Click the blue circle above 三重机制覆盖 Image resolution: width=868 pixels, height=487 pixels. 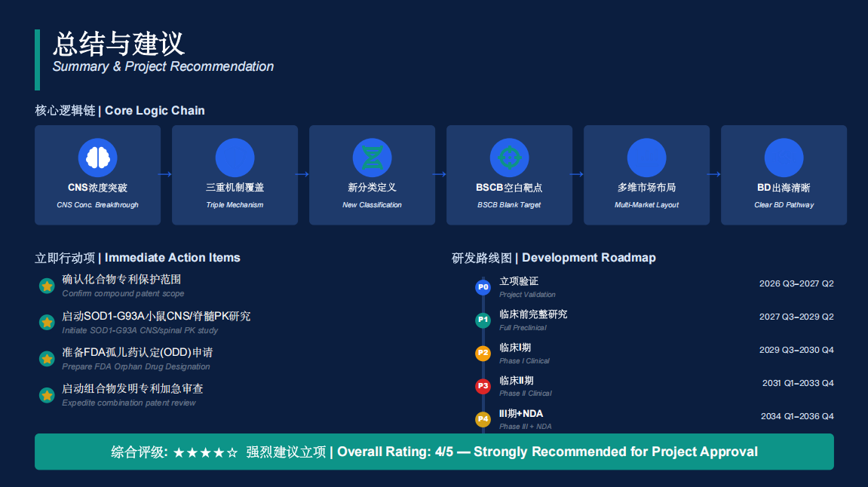point(235,158)
